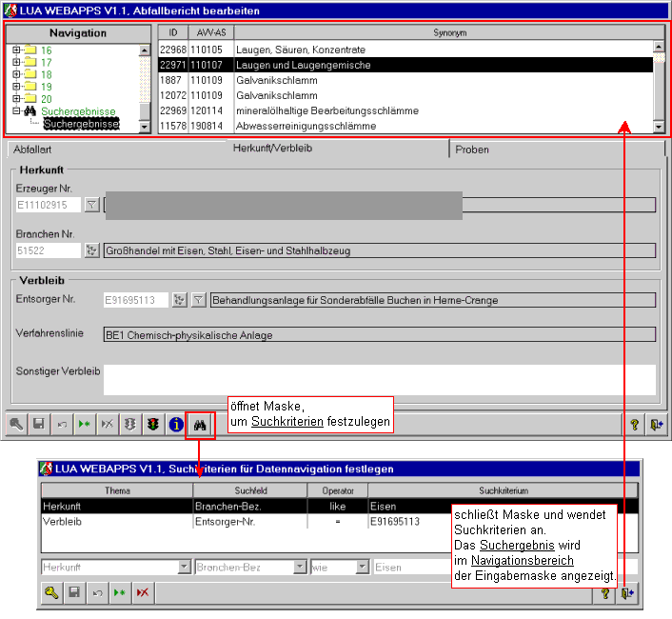This screenshot has height=619, width=672.
Task: Click the blue info icon in toolbar
Action: [176, 425]
